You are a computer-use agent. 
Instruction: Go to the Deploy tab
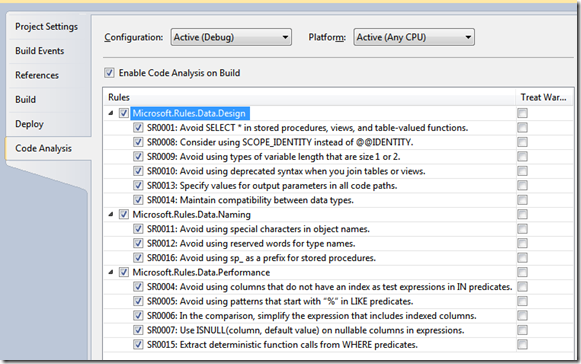[x=29, y=124]
